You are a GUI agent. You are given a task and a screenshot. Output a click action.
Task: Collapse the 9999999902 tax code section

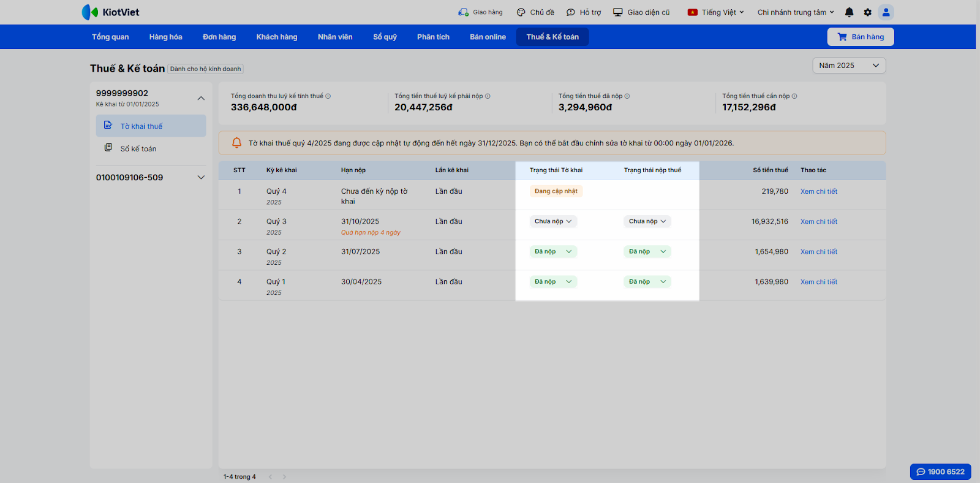(x=200, y=98)
